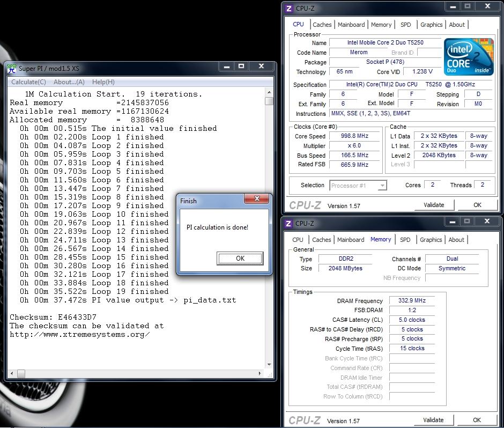
Task: Open About tab in top CPU-Z window
Action: click(x=457, y=25)
